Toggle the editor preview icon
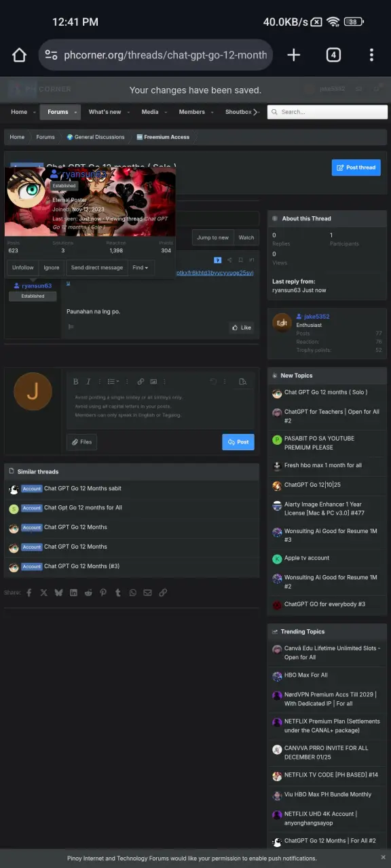 pos(242,382)
